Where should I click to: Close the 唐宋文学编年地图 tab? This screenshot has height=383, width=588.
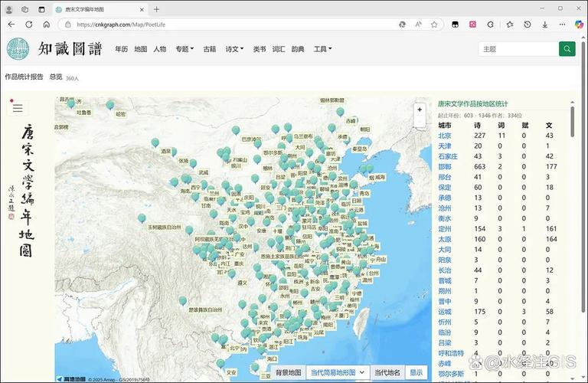(x=142, y=9)
